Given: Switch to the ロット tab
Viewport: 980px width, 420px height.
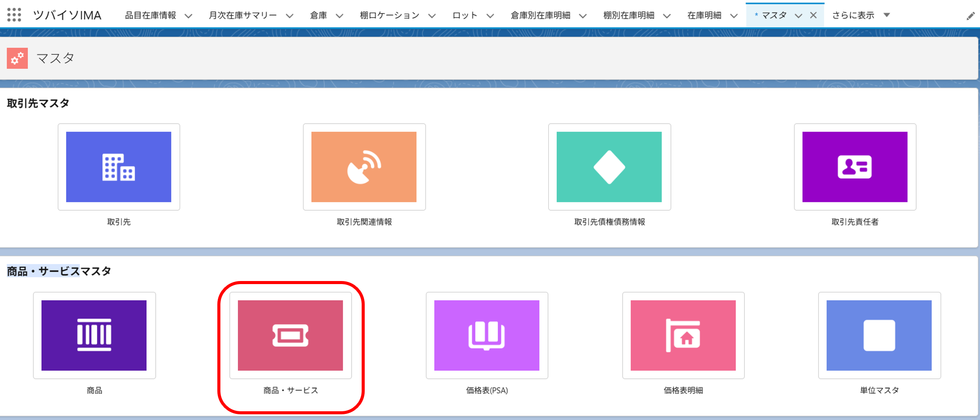Looking at the screenshot, I should point(465,15).
